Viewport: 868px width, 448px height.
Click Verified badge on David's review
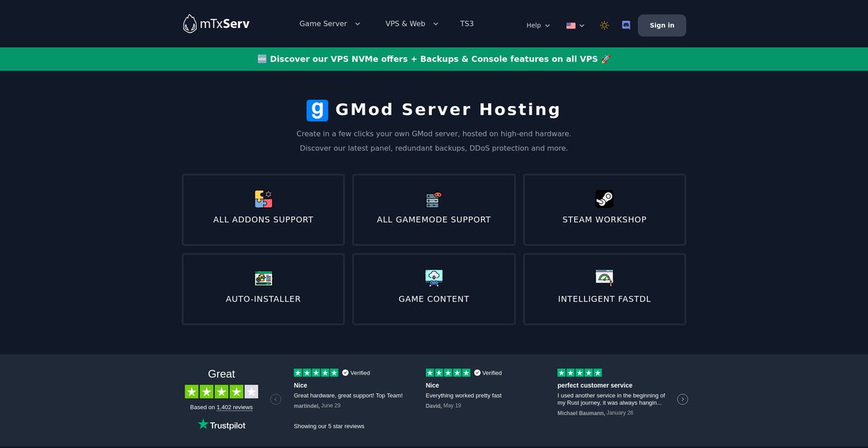tap(488, 373)
